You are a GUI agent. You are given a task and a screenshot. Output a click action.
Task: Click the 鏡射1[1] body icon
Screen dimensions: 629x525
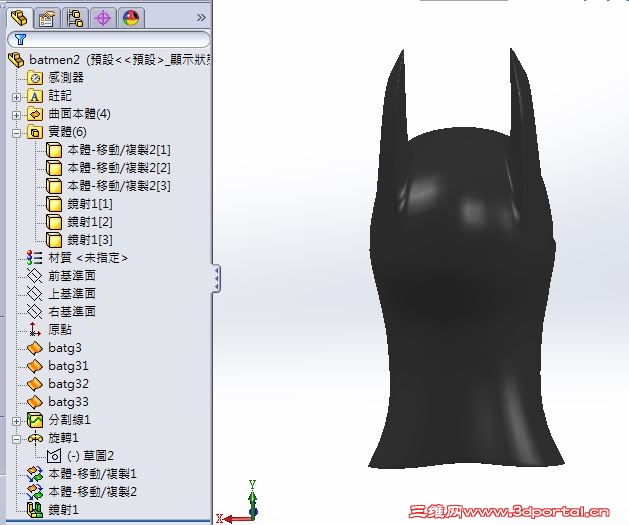[54, 204]
